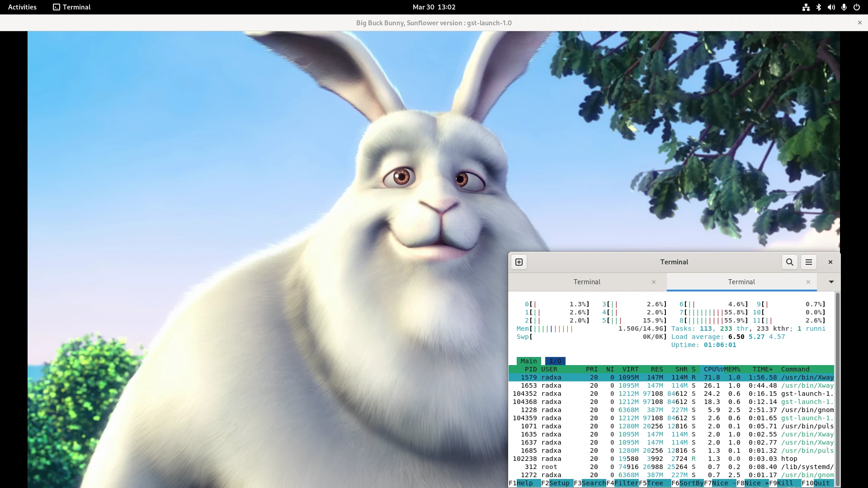Click the microphone icon in top bar
Image resolution: width=868 pixels, height=488 pixels.
844,7
